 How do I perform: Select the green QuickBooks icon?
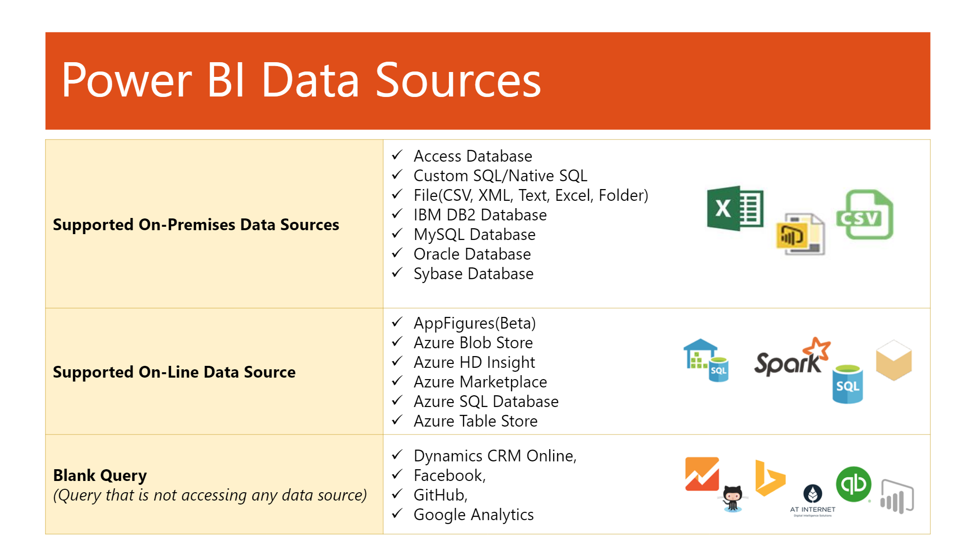pyautogui.click(x=854, y=484)
